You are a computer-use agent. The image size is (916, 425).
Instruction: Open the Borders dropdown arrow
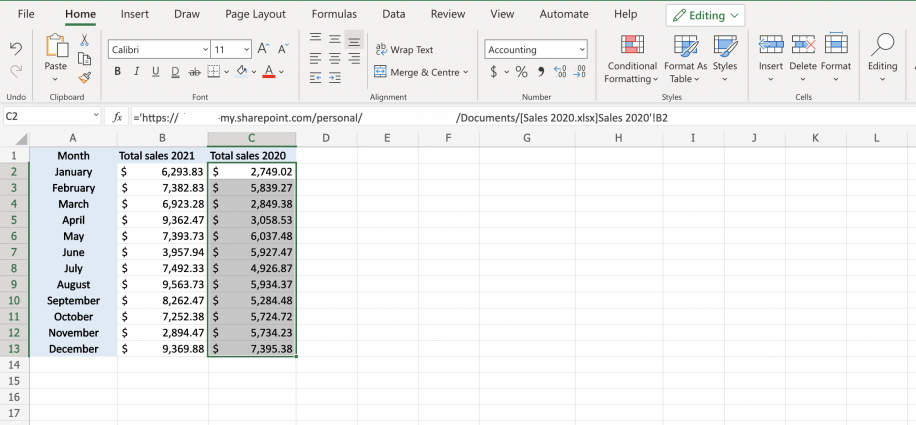pos(226,72)
